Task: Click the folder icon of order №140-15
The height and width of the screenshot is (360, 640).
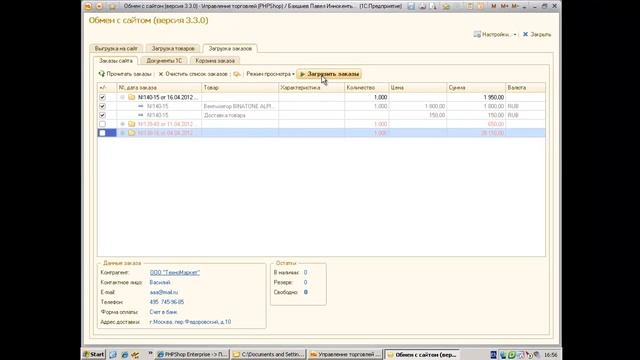Action: click(131, 97)
